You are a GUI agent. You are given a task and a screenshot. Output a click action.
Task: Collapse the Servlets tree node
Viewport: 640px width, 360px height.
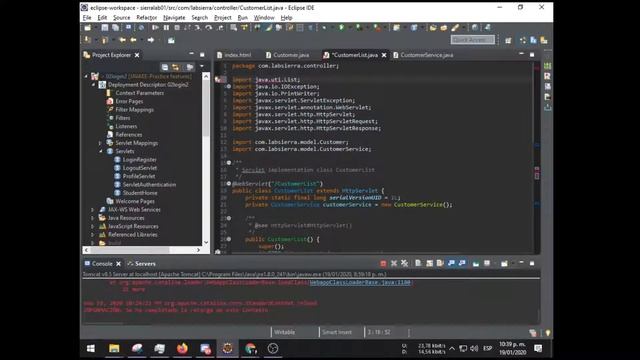(x=100, y=151)
